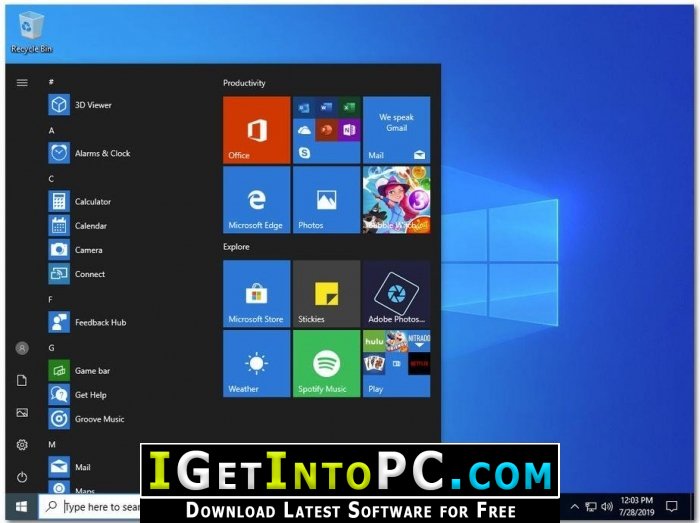Open the Mail live tile
The width and height of the screenshot is (700, 523).
click(x=396, y=130)
